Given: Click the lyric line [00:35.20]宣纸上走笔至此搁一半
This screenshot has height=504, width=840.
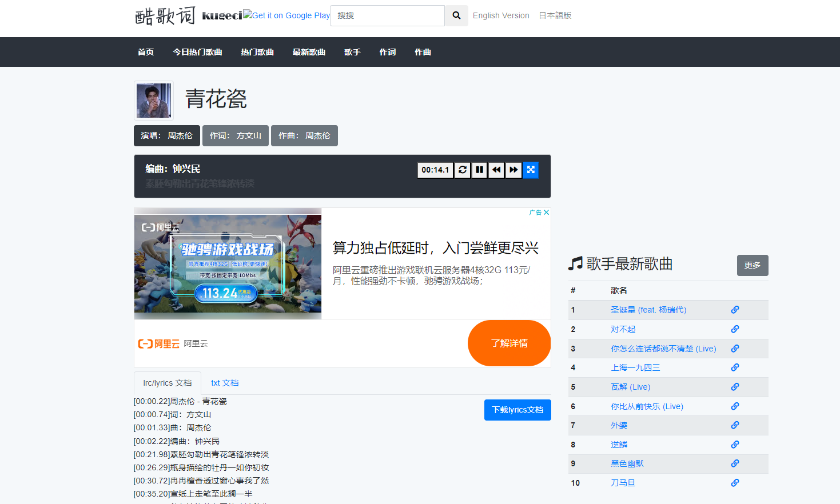Looking at the screenshot, I should (x=193, y=494).
